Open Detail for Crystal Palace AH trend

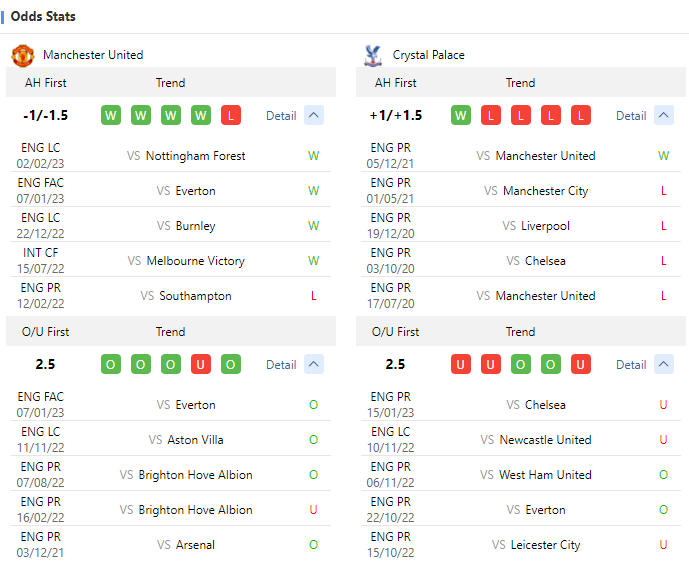[631, 116]
